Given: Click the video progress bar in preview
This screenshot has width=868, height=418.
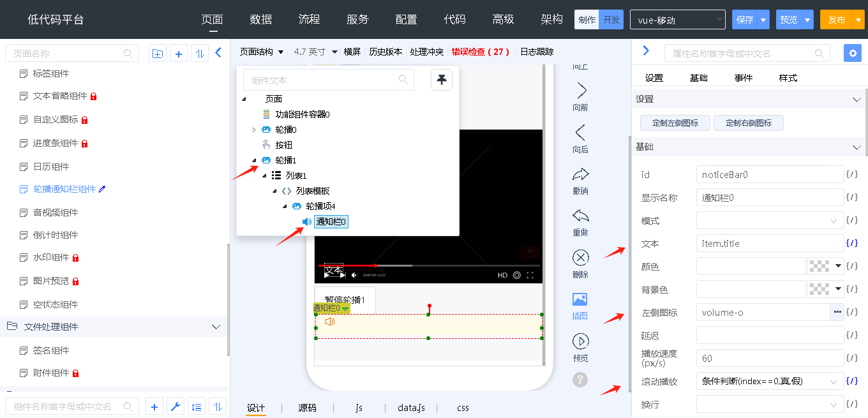Looking at the screenshot, I should coord(429,265).
